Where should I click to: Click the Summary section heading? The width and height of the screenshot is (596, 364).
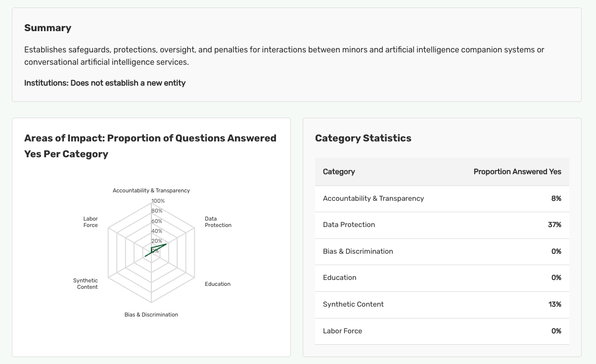coord(47,28)
